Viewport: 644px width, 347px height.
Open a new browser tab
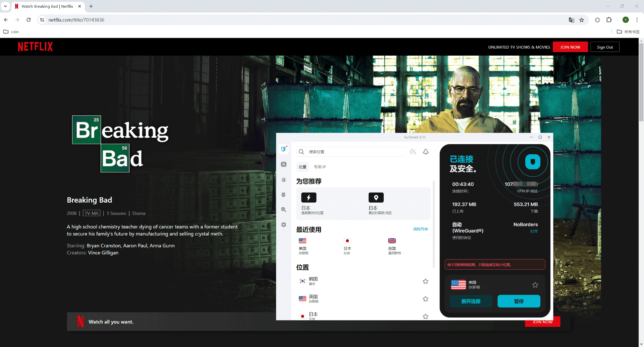[x=91, y=6]
